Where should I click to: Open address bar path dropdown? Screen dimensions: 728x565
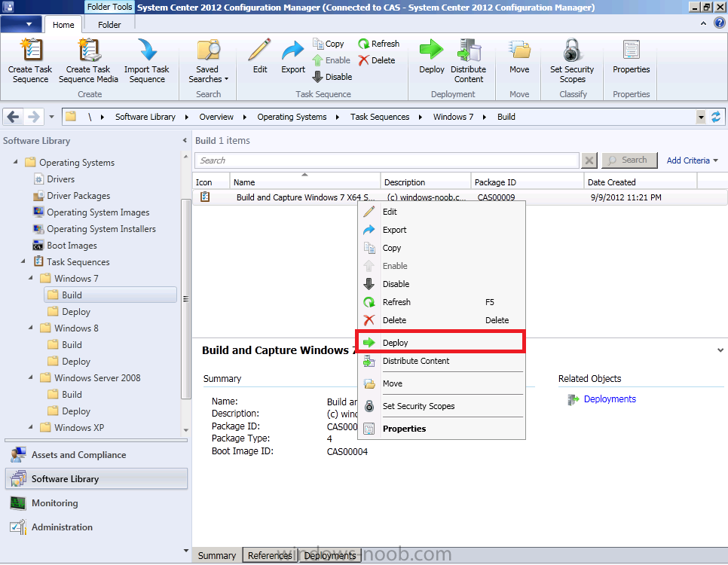[701, 117]
